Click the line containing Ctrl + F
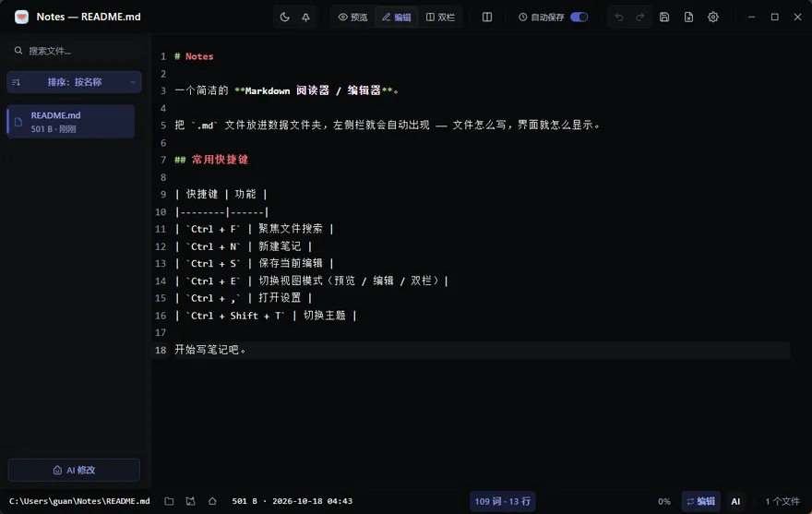This screenshot has width=812, height=514. pyautogui.click(x=254, y=229)
